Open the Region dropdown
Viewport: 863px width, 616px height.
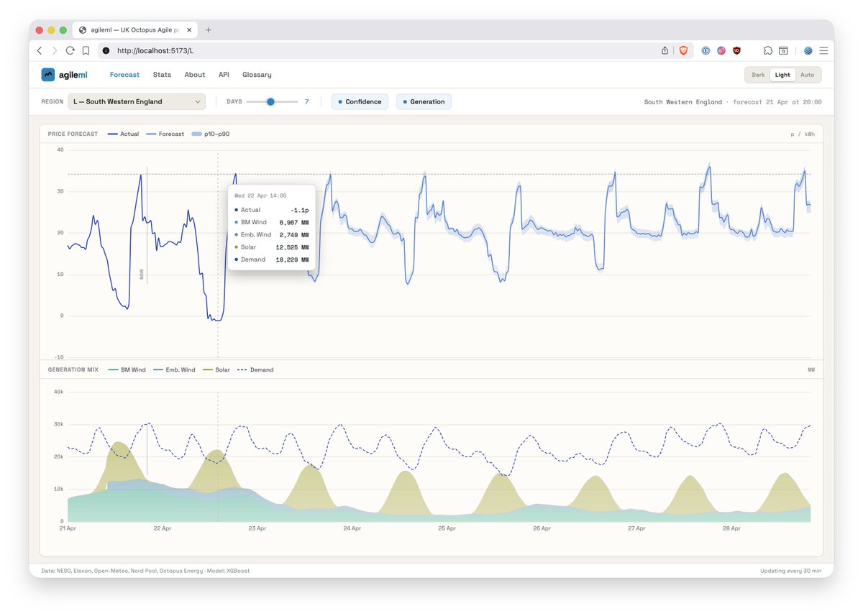pyautogui.click(x=137, y=102)
